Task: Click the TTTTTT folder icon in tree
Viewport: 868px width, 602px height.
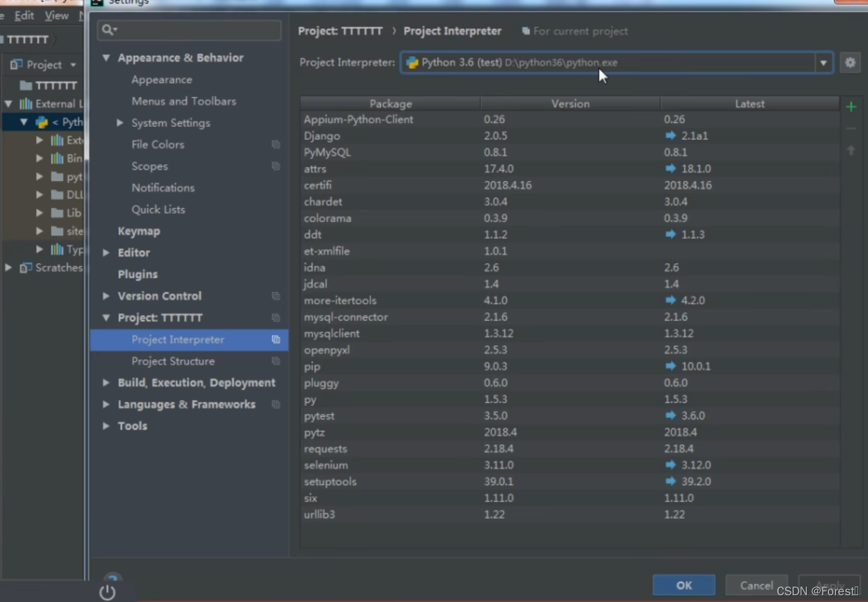Action: coord(25,85)
